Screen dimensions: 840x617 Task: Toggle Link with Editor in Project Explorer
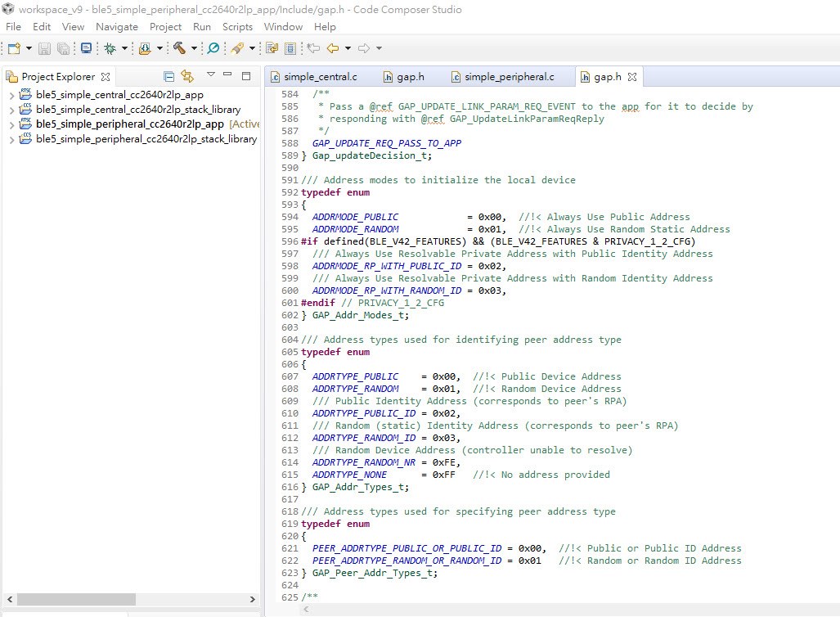click(x=187, y=76)
